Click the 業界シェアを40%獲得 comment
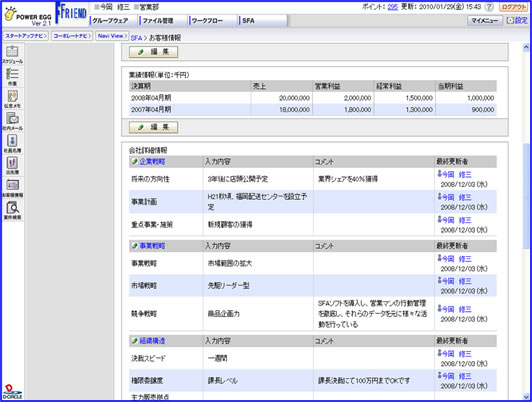 tap(348, 179)
